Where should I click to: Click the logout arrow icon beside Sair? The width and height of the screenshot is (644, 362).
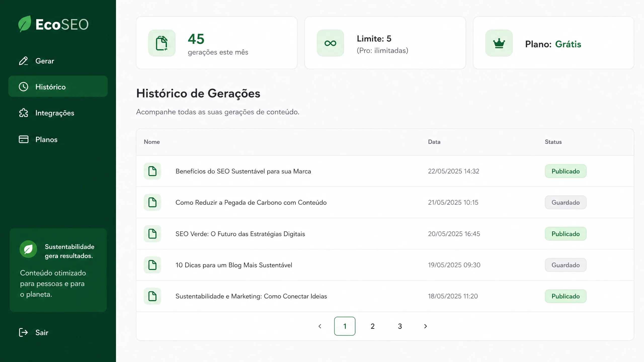23,332
